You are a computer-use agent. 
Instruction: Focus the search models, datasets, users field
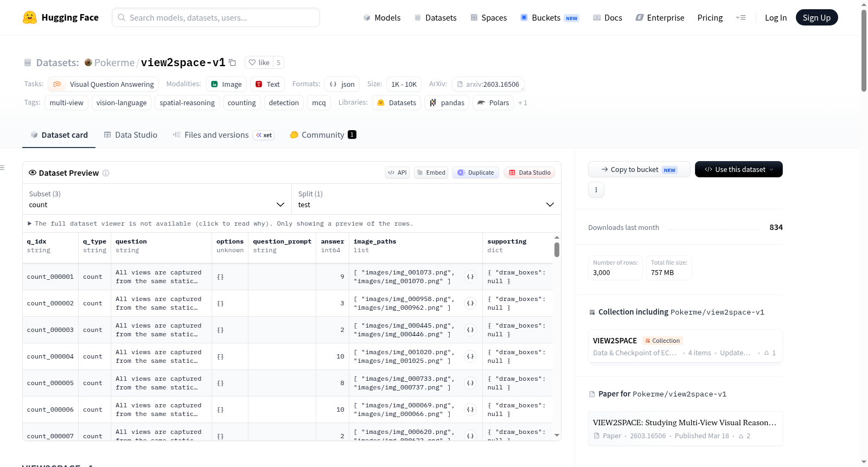(216, 17)
